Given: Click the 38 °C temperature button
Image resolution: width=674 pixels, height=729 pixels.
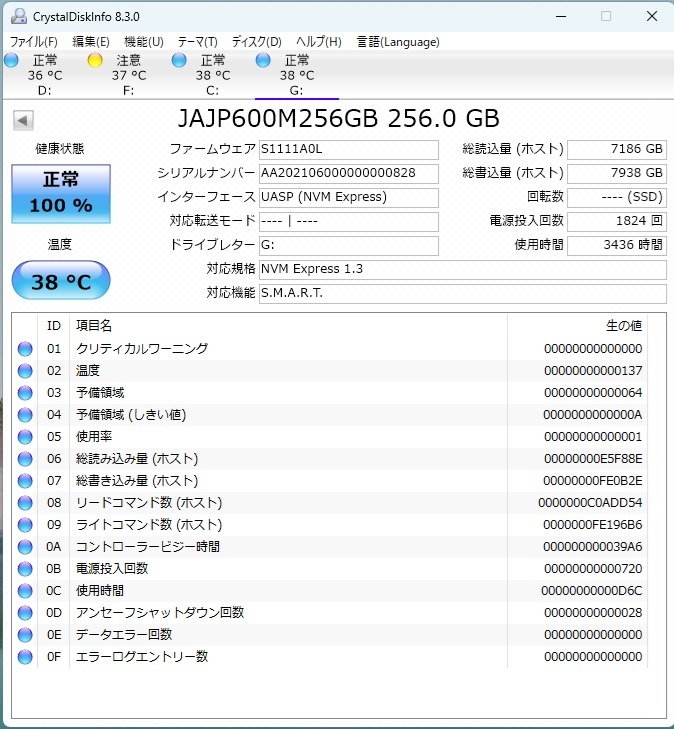Looking at the screenshot, I should (x=60, y=282).
